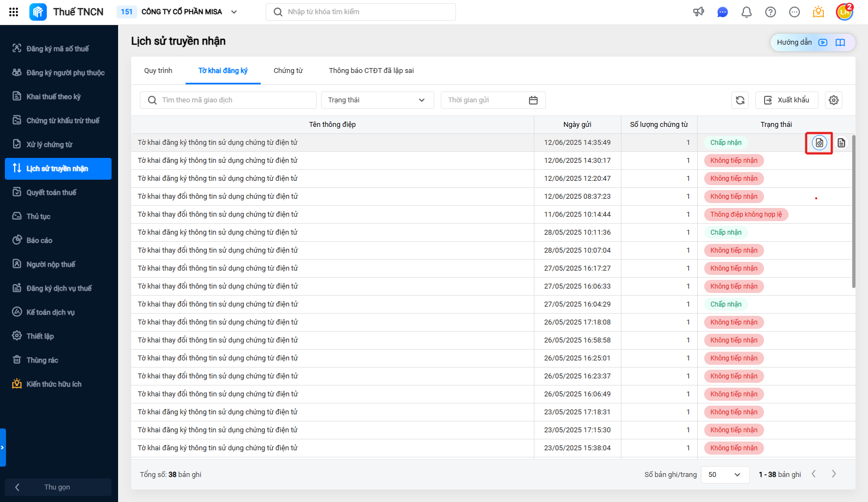Click the Xuất khẩu export button

[x=786, y=100]
